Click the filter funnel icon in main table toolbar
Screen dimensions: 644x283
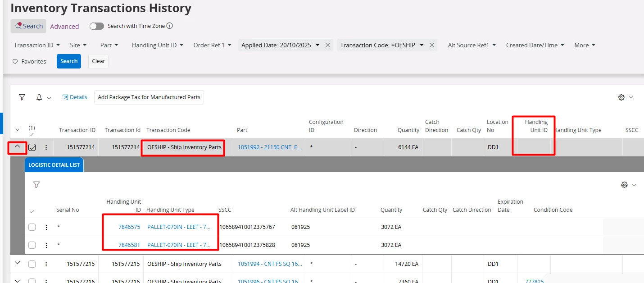22,97
